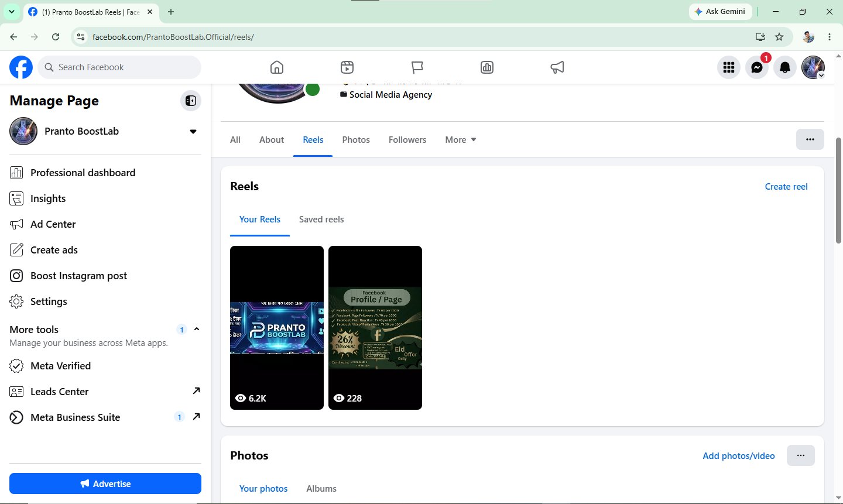Bookmark this page with the star icon
Viewport: 843px width, 504px height.
[x=779, y=37]
